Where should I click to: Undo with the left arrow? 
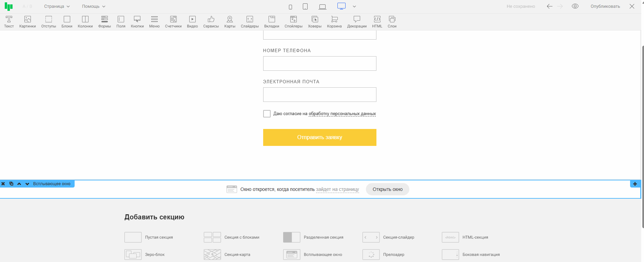[550, 6]
